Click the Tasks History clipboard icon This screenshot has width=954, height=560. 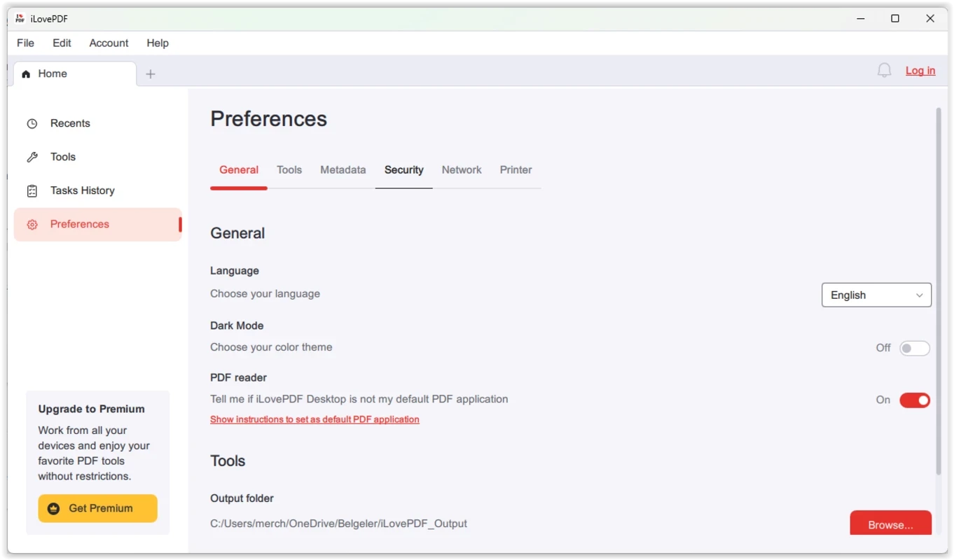[x=32, y=191]
